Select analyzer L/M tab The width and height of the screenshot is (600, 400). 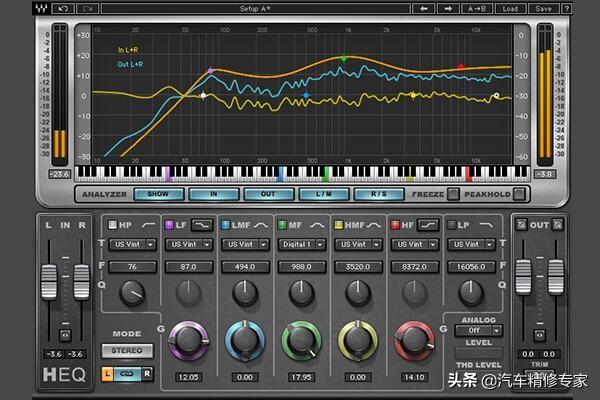click(x=324, y=194)
